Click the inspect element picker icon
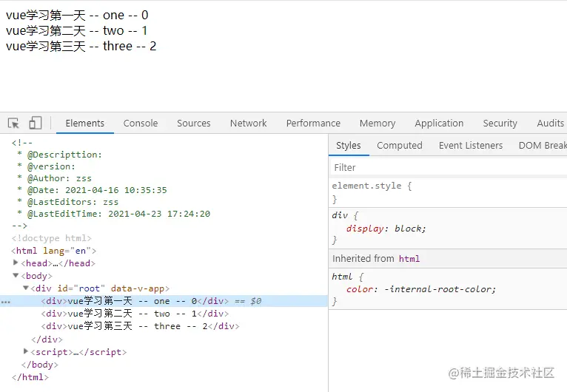 (13, 124)
